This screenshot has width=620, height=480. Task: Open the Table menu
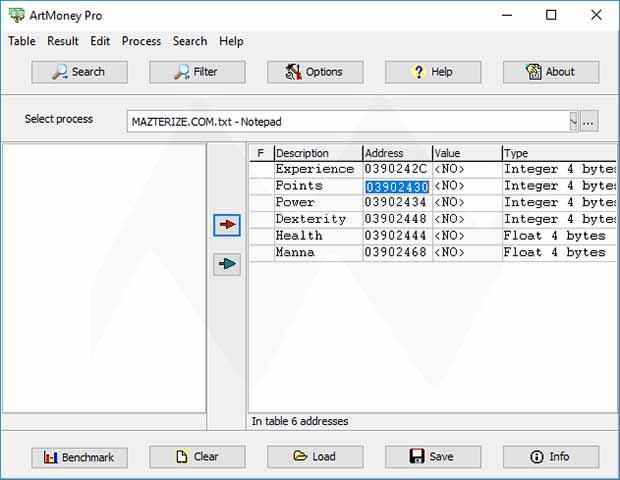point(22,41)
